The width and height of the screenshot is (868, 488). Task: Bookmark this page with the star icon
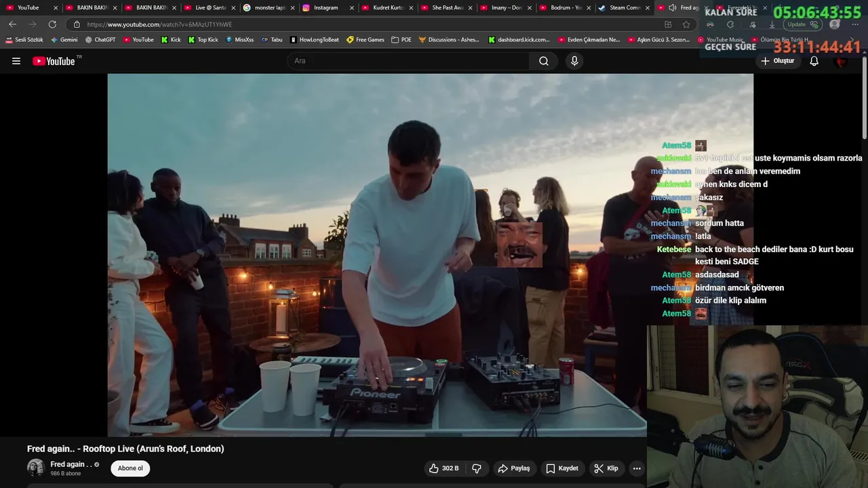(x=686, y=24)
